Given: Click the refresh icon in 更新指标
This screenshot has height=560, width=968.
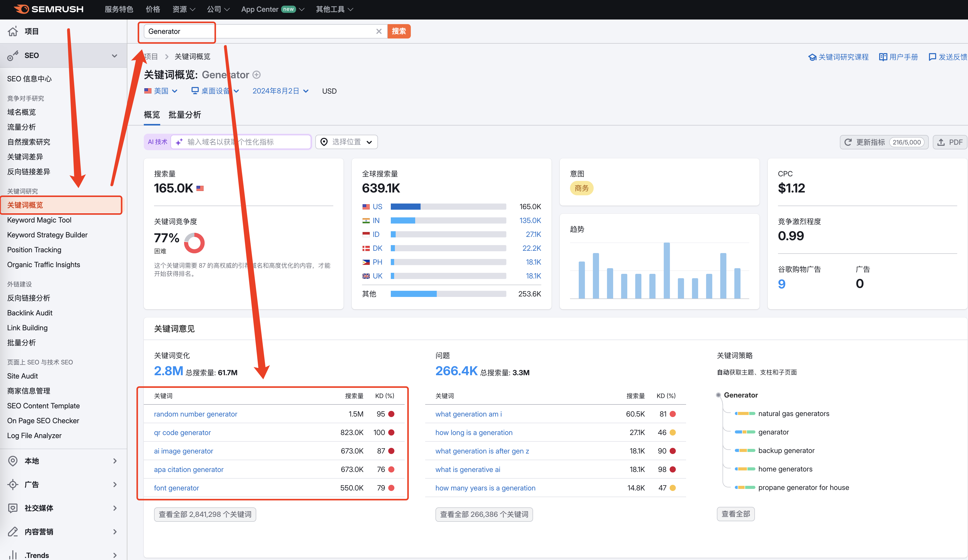Looking at the screenshot, I should pos(848,142).
